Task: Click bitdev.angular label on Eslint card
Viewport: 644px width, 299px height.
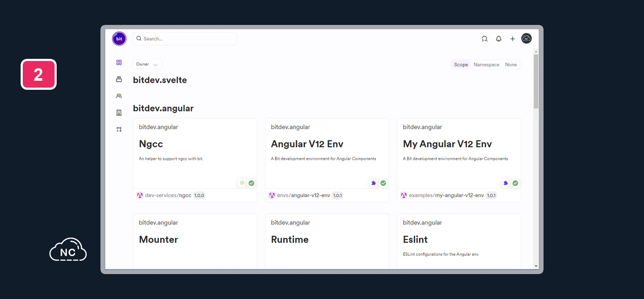Action: [422, 223]
